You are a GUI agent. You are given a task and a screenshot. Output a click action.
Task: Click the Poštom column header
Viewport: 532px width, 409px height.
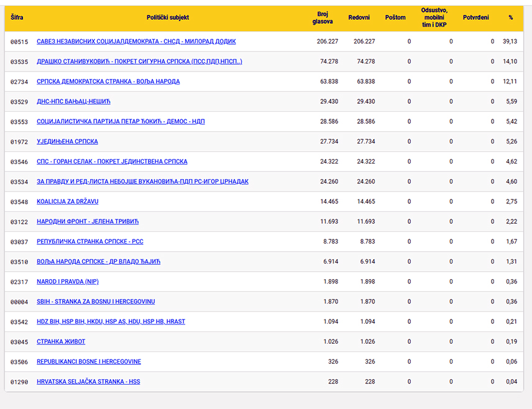(x=395, y=17)
